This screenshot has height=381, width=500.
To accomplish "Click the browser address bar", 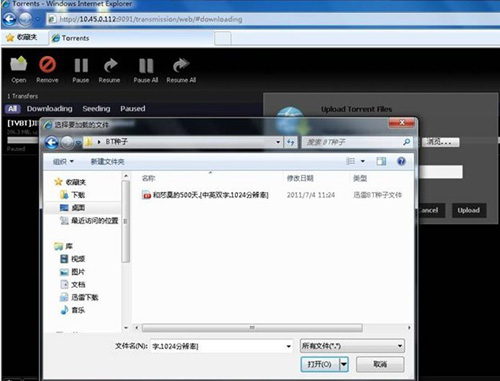I will coord(272,19).
